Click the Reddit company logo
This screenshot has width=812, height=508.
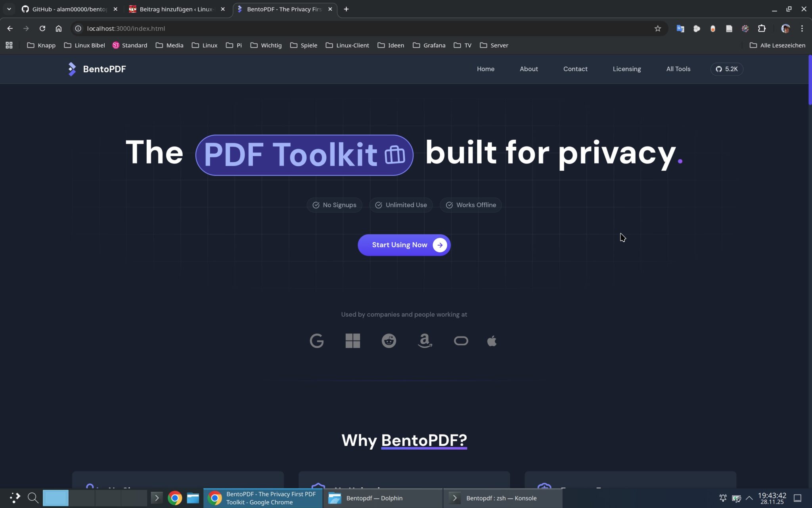tap(389, 341)
